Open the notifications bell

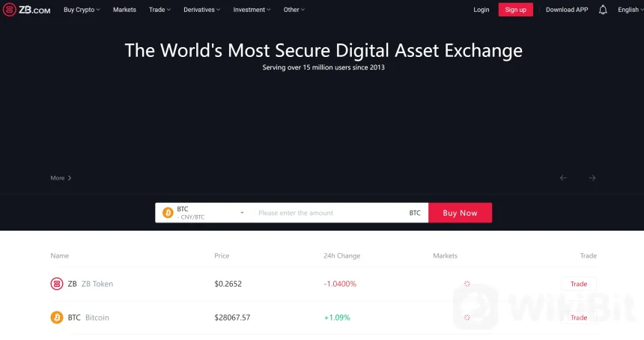pyautogui.click(x=603, y=10)
